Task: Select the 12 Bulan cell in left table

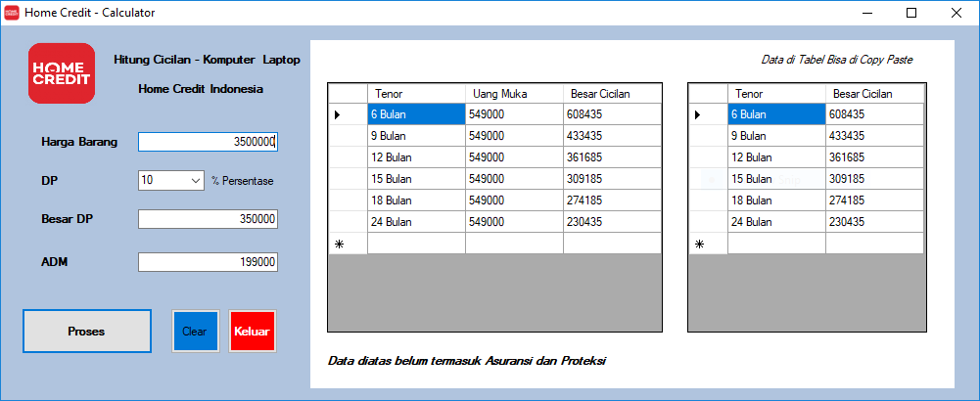Action: [416, 157]
